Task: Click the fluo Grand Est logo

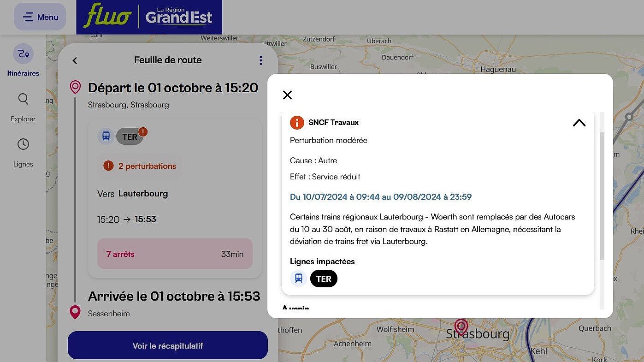Action: coord(149,17)
